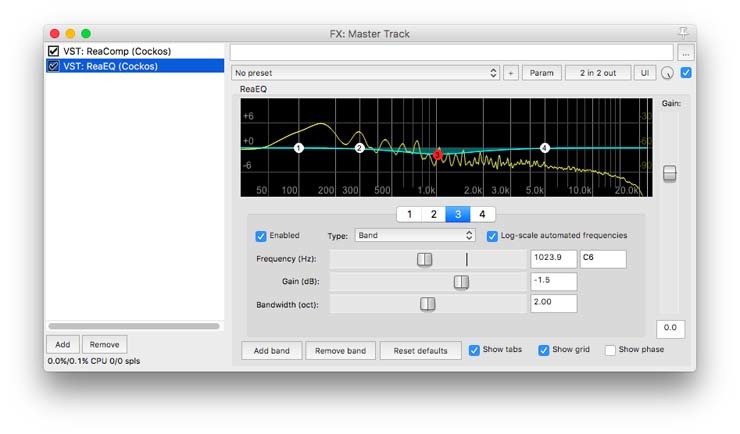Switch to band tab 4

(x=482, y=214)
